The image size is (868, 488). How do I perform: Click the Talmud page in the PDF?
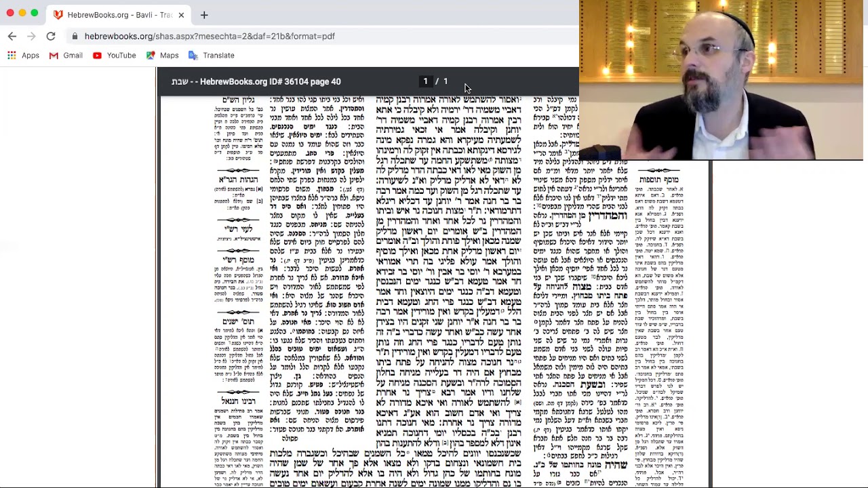pos(434,291)
